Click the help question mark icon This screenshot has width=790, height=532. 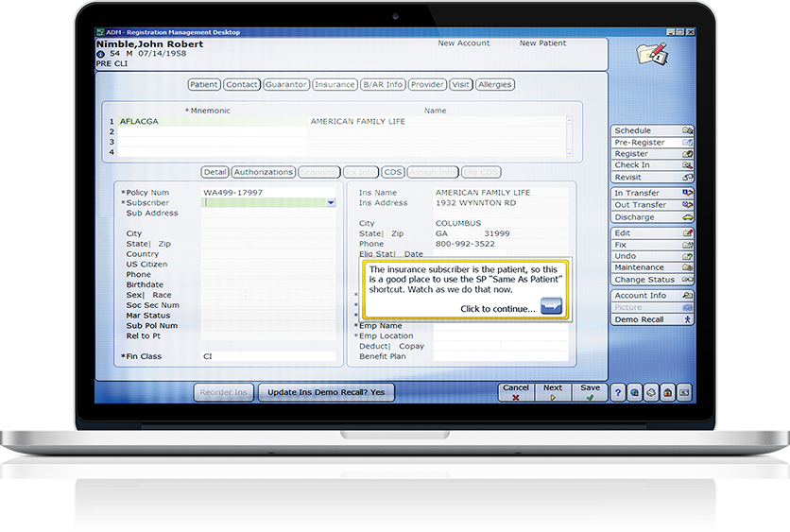617,392
